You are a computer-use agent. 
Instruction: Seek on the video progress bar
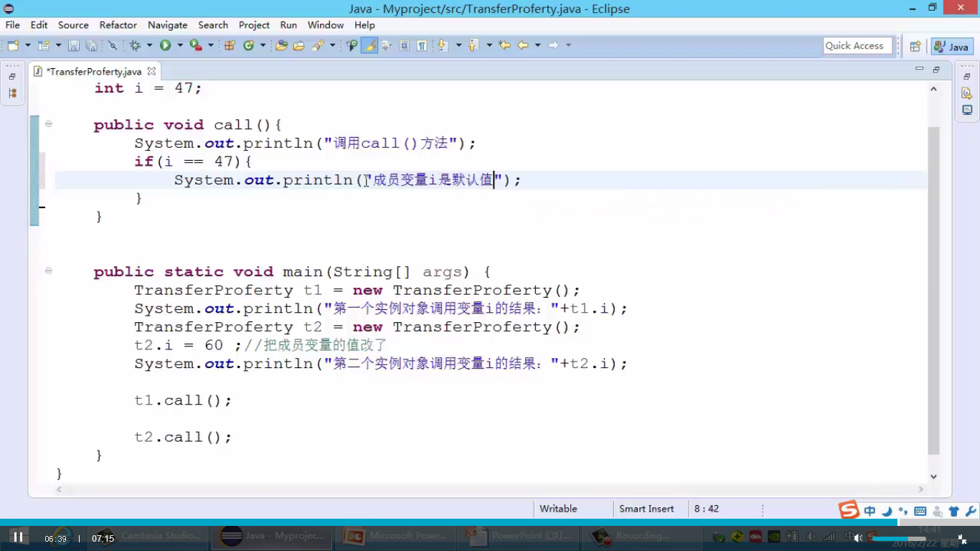[490, 522]
